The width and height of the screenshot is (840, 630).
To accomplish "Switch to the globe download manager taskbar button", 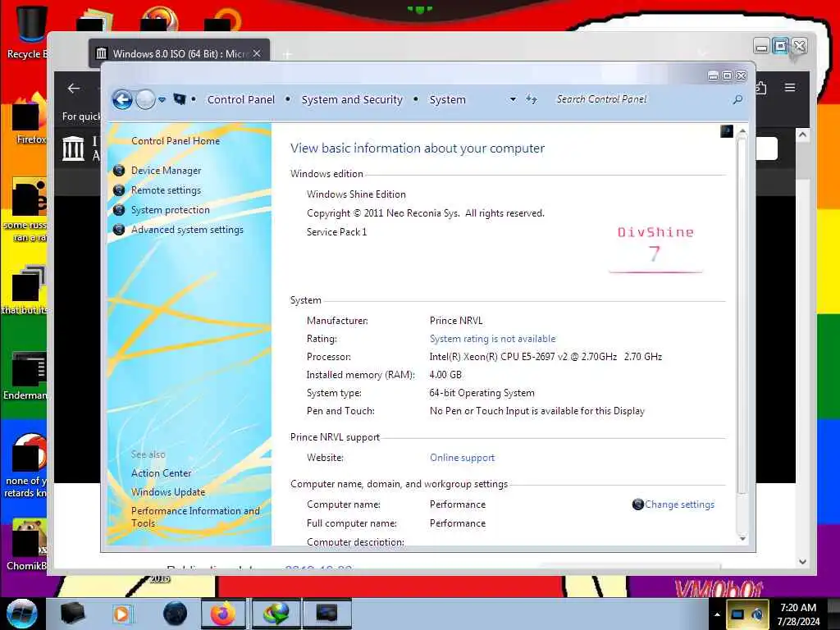I will [276, 614].
